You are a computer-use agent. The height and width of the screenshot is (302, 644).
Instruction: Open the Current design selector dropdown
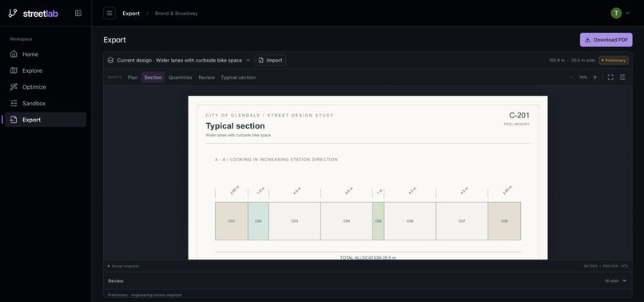point(179,61)
